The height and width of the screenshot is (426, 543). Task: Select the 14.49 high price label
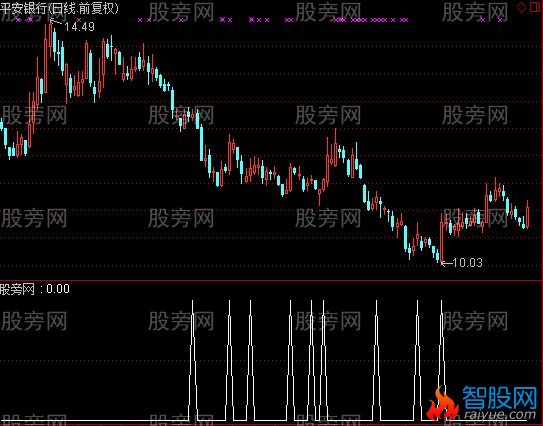point(79,26)
